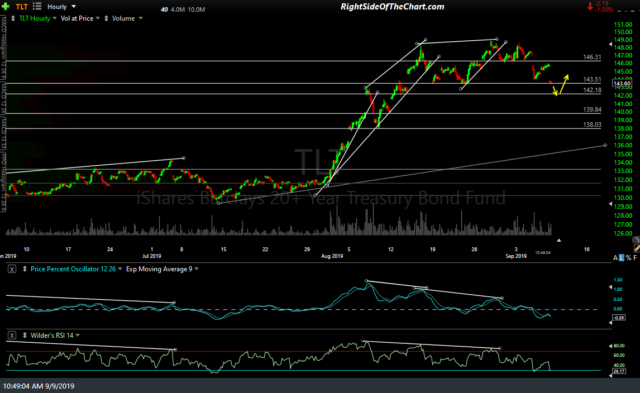Open Exp Moving Average 9 dropdown

[197, 269]
